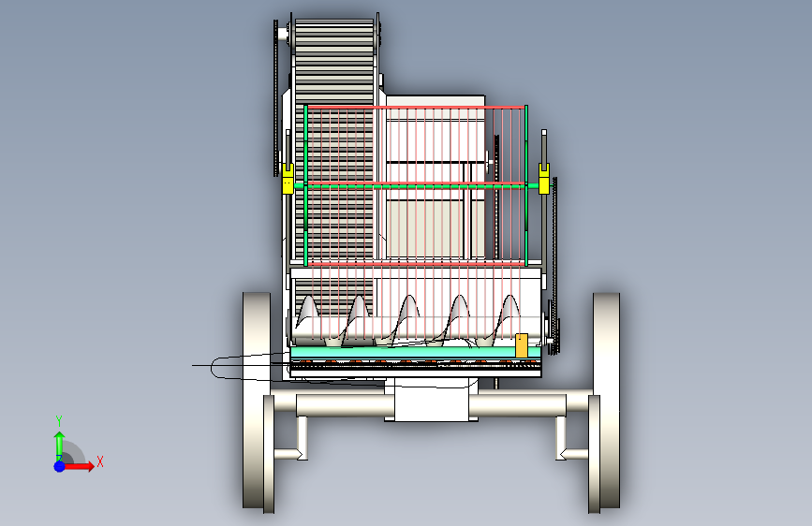Select the central axle housing box
Screen dimensions: 812x526
tap(431, 400)
